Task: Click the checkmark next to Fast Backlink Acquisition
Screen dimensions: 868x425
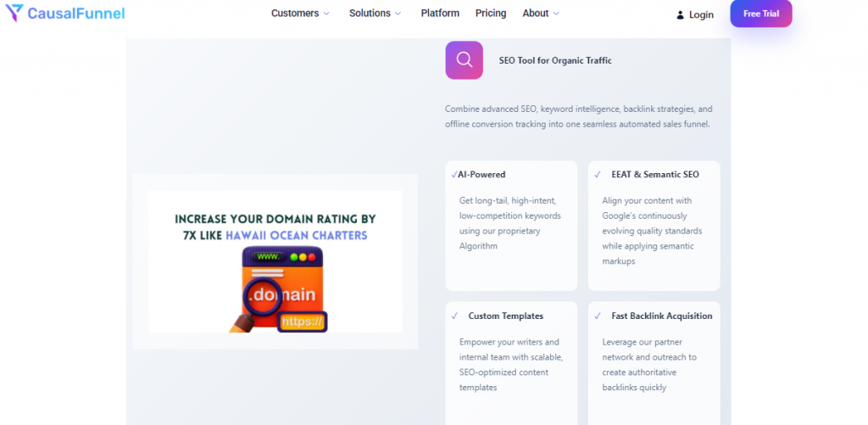Action: click(598, 316)
